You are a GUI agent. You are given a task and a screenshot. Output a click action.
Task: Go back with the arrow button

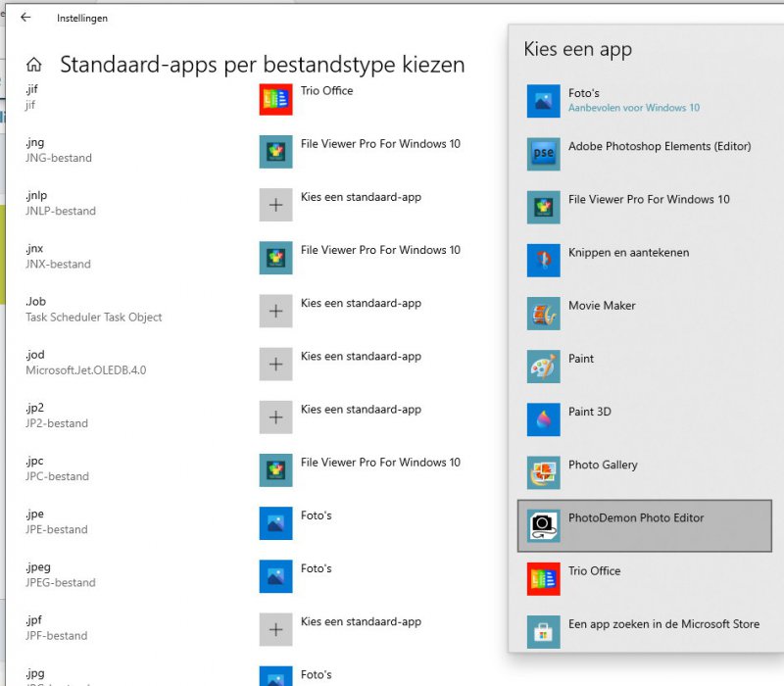(x=25, y=18)
